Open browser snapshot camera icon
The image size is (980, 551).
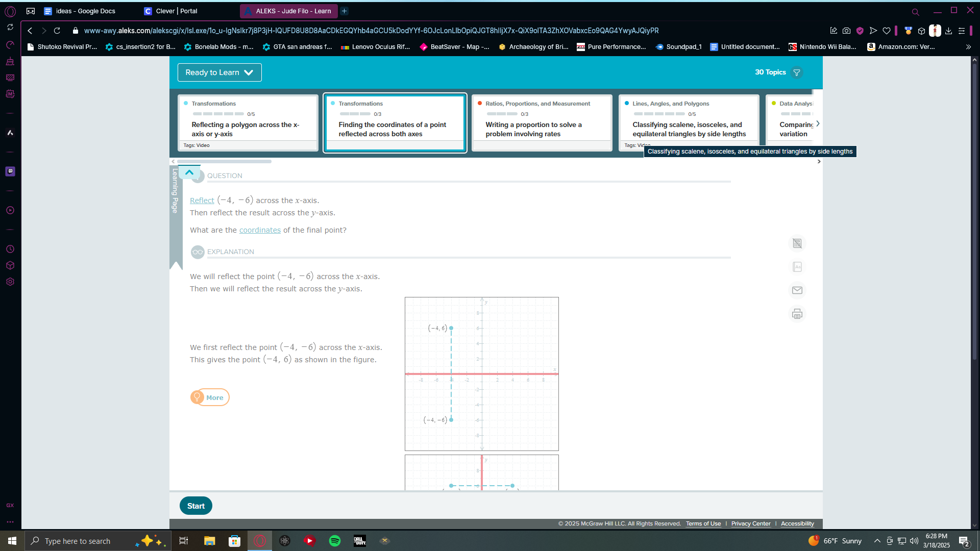pos(846,31)
